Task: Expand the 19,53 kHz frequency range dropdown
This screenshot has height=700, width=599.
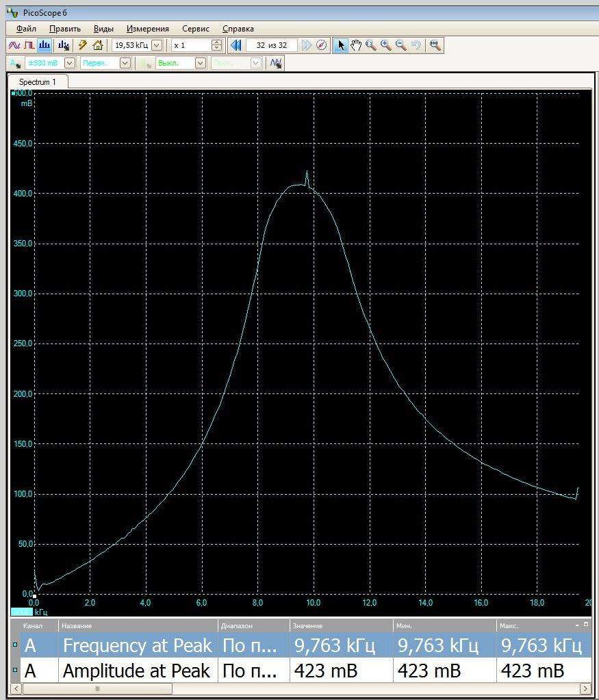Action: [x=156, y=45]
